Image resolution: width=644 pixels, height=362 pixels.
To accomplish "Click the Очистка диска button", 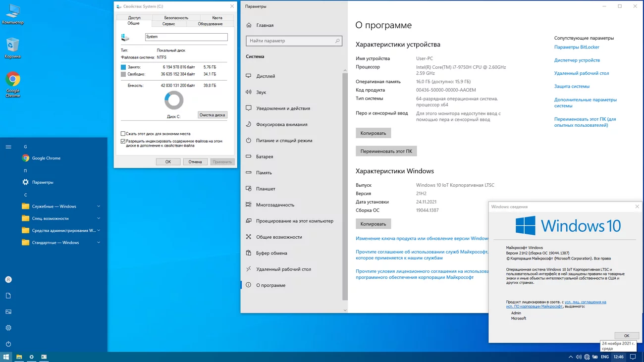I will 212,115.
